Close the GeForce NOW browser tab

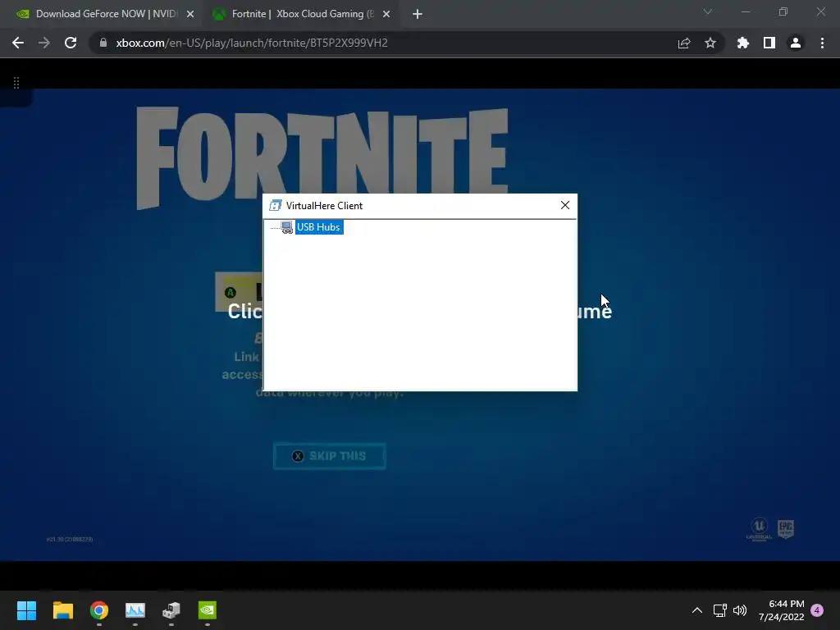pos(190,14)
